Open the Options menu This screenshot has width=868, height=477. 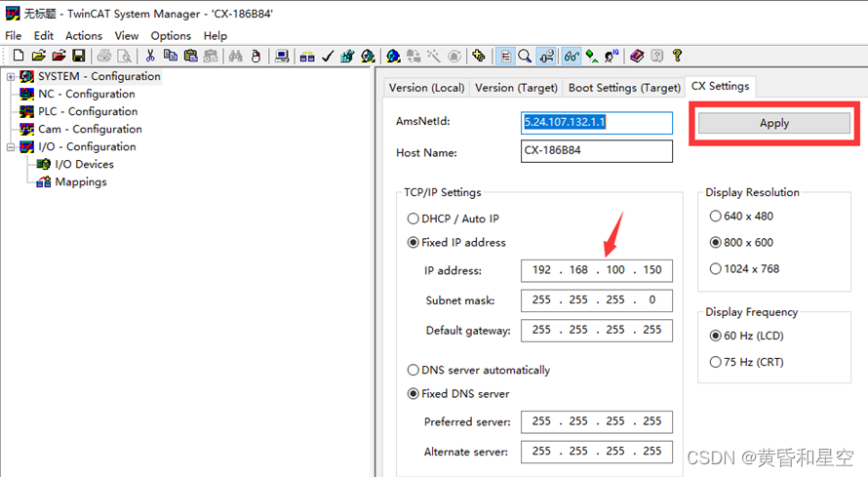(171, 36)
